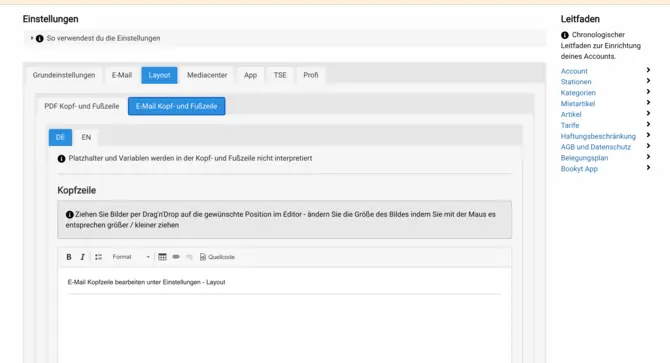Open the Stationen guide link
This screenshot has width=670, height=363.
pos(576,82)
